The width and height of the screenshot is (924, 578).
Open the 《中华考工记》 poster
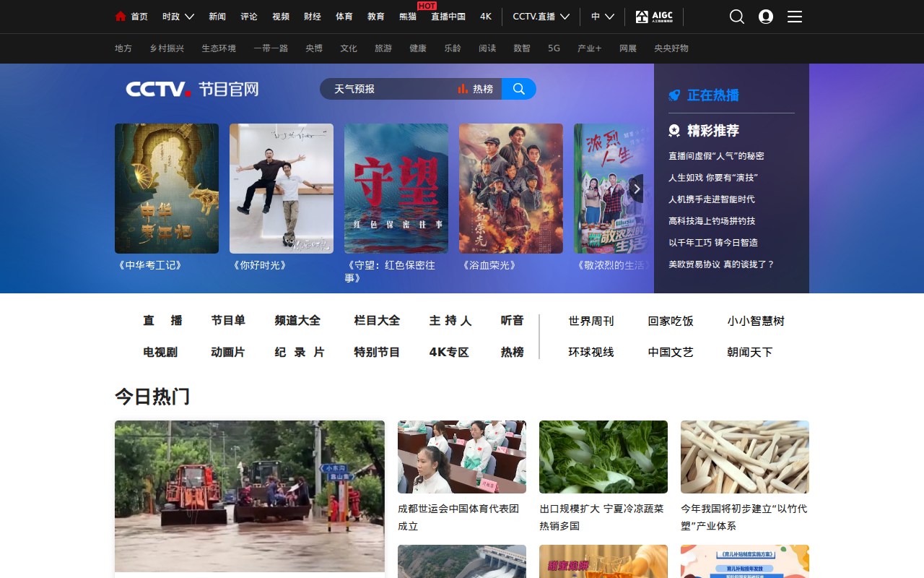pos(167,189)
